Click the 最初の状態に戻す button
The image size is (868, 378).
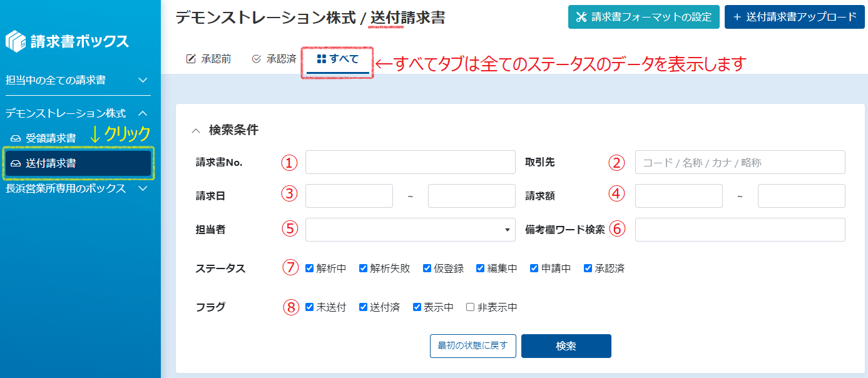[x=472, y=345]
